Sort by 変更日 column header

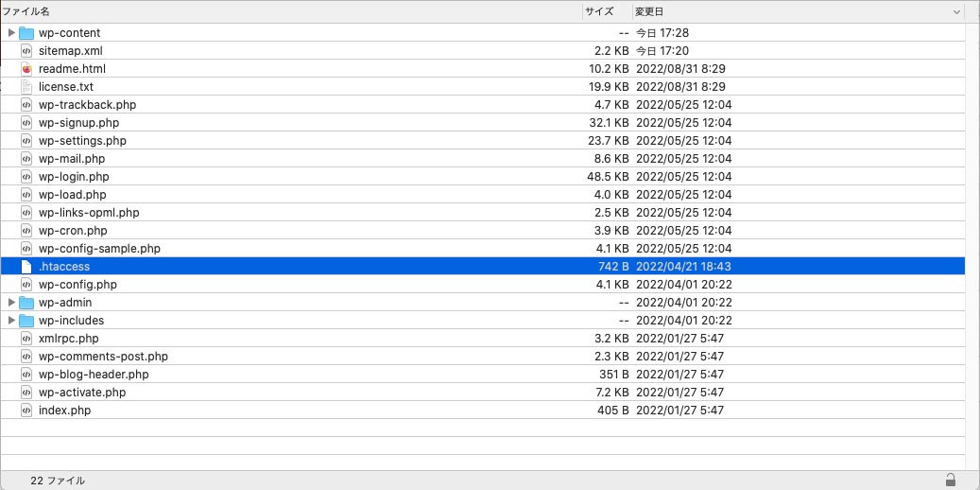click(799, 12)
